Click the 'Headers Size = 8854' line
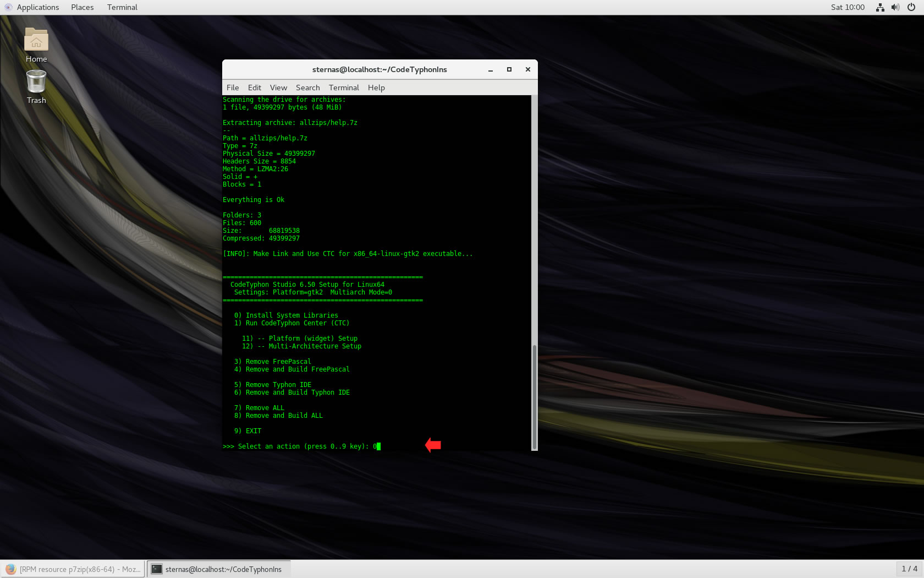The image size is (924, 578). click(x=259, y=161)
